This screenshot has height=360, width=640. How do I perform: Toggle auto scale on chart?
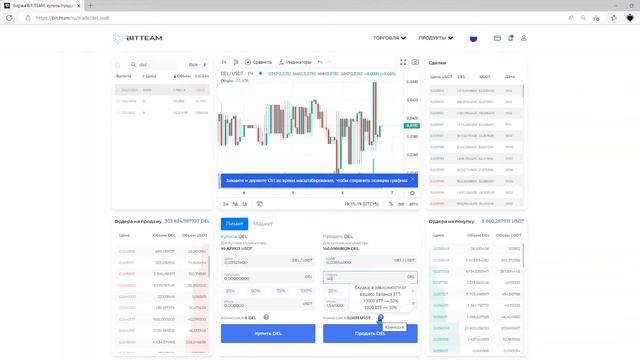click(413, 204)
